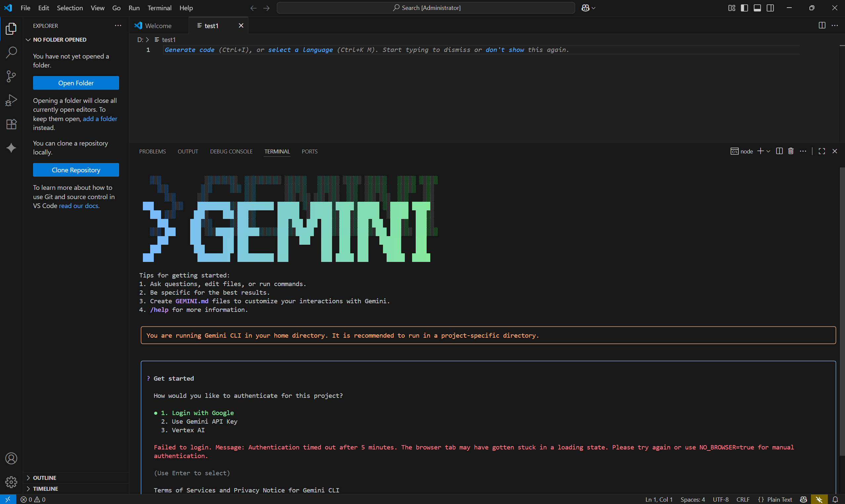The image size is (845, 504).
Task: Expand the OUTLINE section
Action: point(45,478)
